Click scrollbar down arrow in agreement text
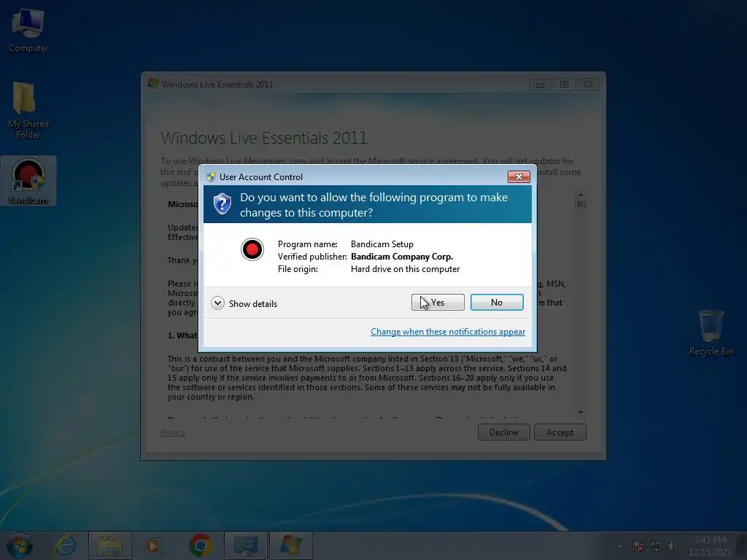 coord(580,413)
